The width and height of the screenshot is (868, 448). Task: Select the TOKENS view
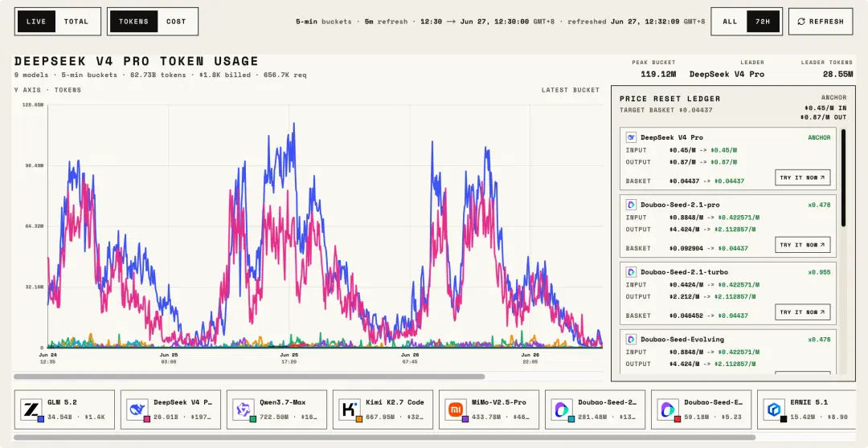coord(133,22)
